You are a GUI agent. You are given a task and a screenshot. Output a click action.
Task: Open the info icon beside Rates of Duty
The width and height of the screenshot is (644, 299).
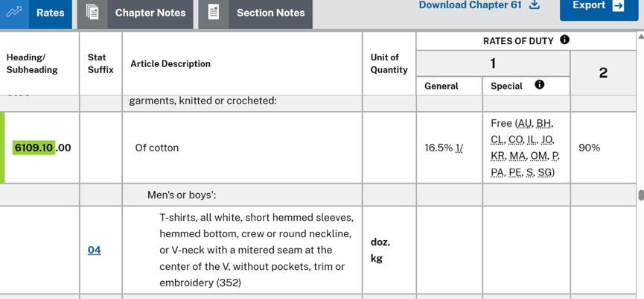pos(564,40)
